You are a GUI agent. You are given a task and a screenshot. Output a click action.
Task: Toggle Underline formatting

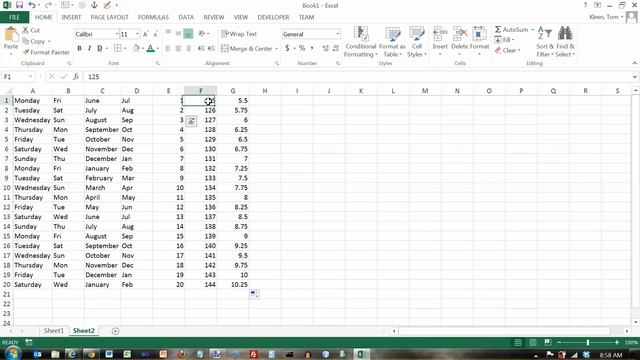[x=100, y=49]
